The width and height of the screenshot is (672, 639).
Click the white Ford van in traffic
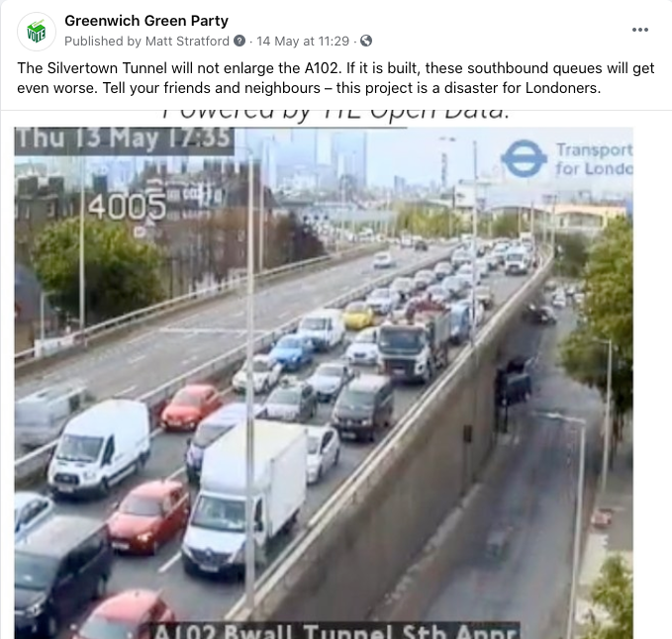[x=100, y=447]
